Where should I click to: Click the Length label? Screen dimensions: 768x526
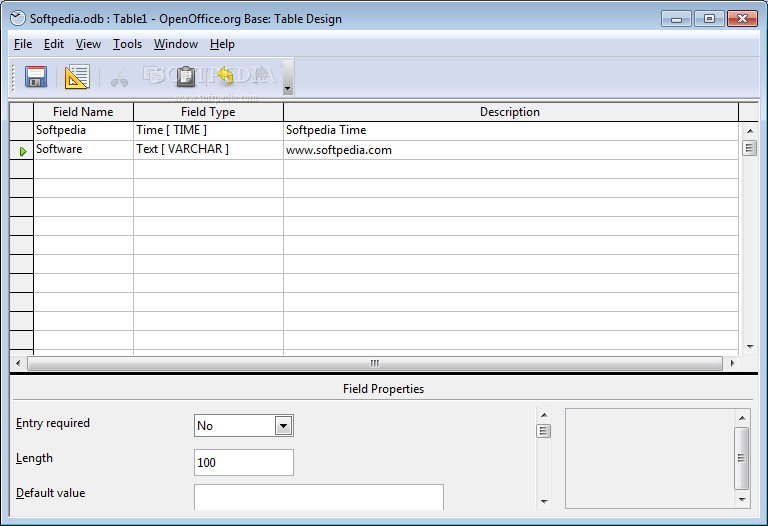point(34,458)
